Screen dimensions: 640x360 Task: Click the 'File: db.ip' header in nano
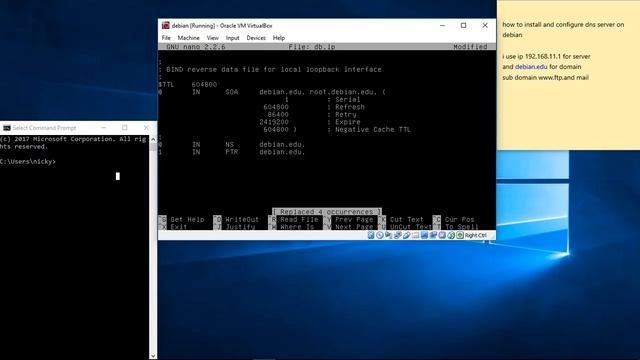[312, 47]
